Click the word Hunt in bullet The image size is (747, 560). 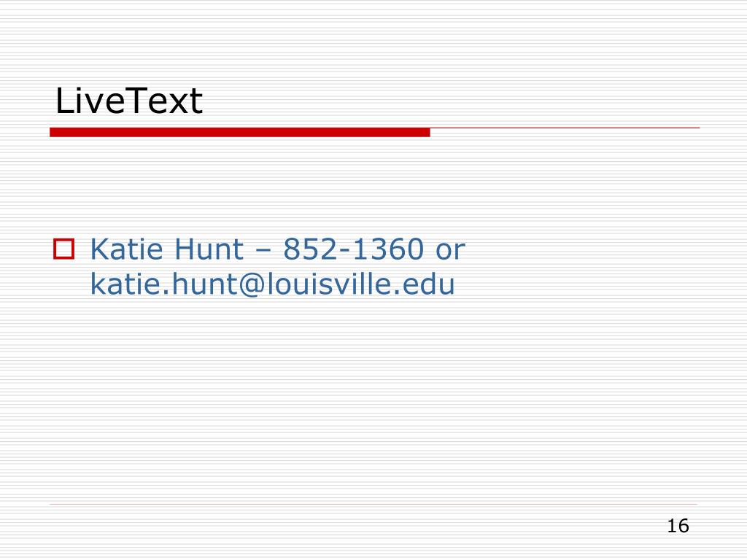(x=209, y=249)
